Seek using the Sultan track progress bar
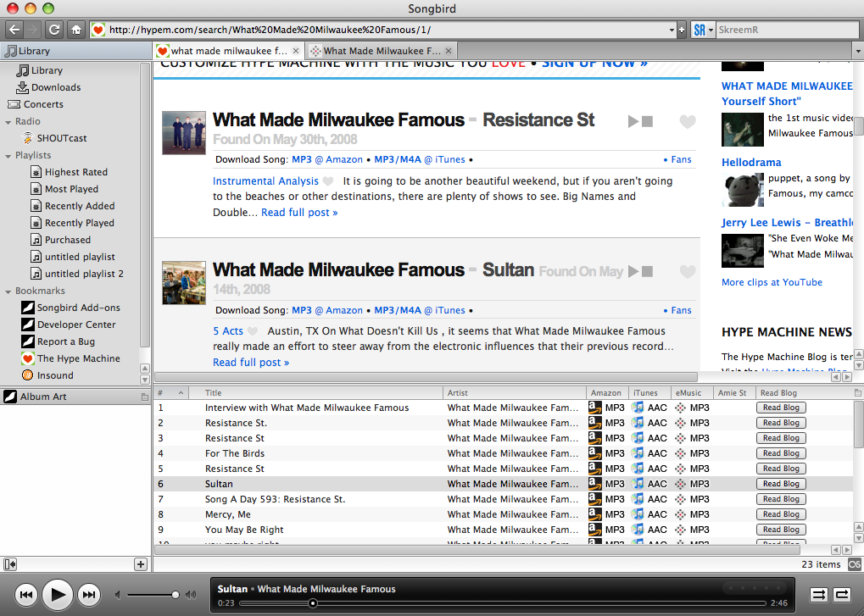864x616 pixels. tap(502, 603)
